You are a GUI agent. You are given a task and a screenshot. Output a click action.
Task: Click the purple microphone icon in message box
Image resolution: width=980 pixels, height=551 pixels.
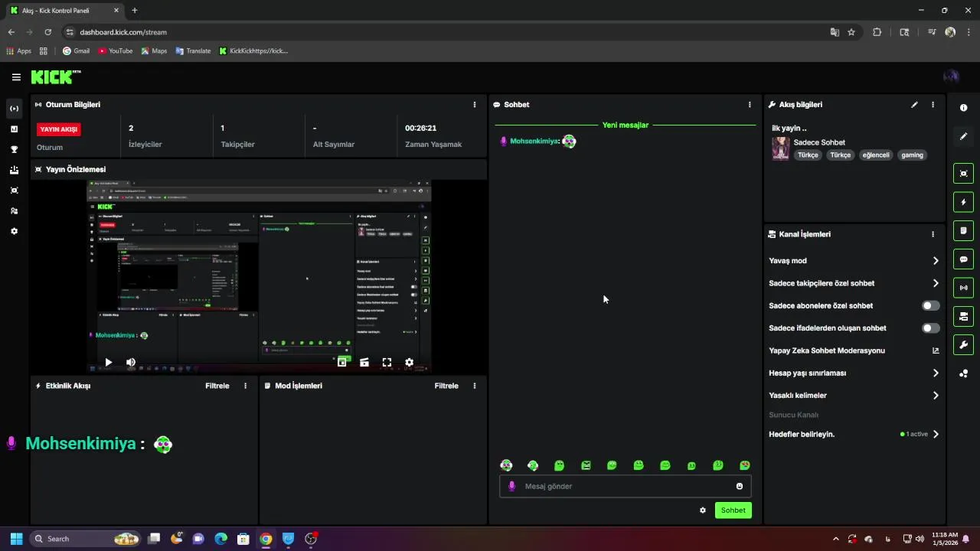(x=512, y=486)
